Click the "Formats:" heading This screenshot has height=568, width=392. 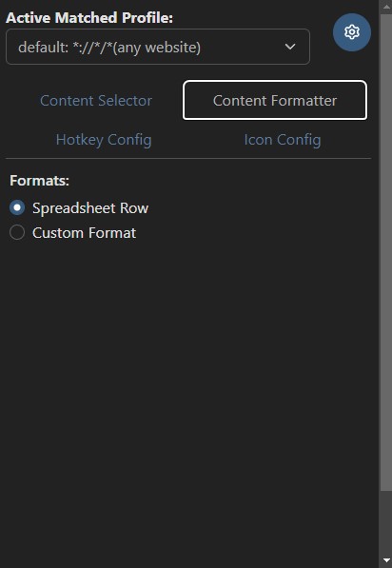[x=40, y=181]
